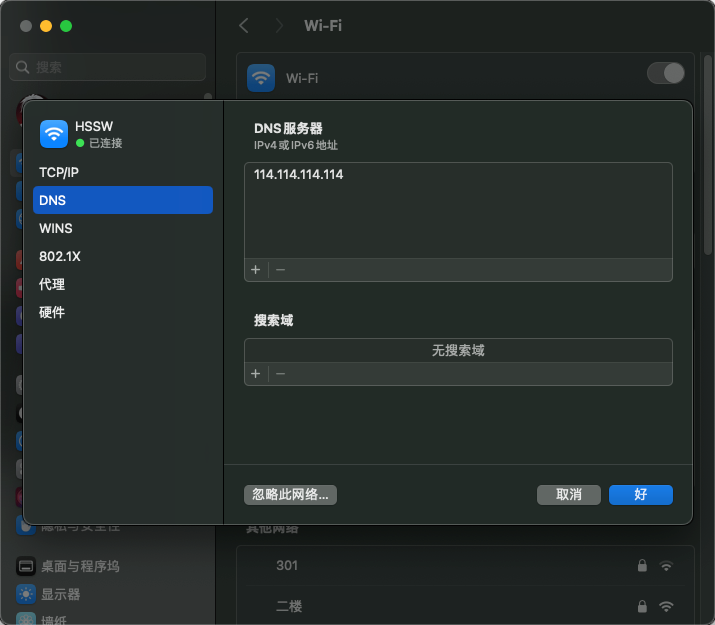The height and width of the screenshot is (625, 715).
Task: Add a search domain with the plus button
Action: coord(255,373)
